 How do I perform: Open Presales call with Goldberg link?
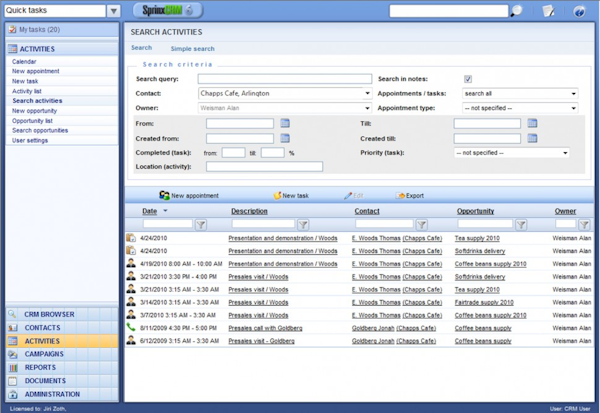[265, 328]
